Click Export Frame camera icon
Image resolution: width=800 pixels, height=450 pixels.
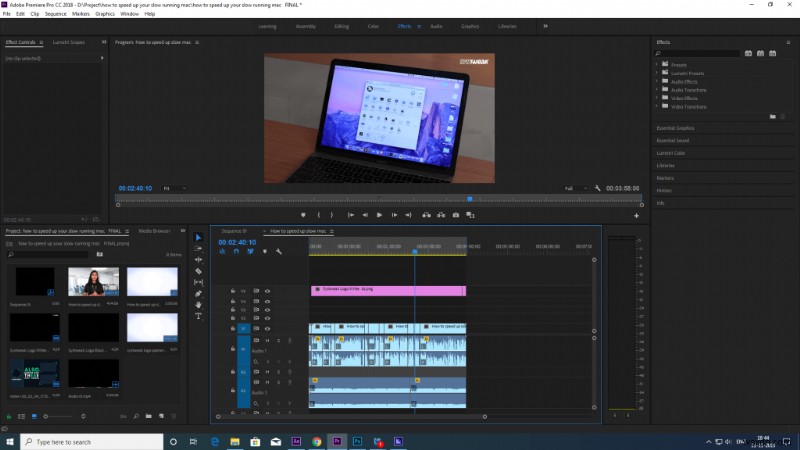456,215
